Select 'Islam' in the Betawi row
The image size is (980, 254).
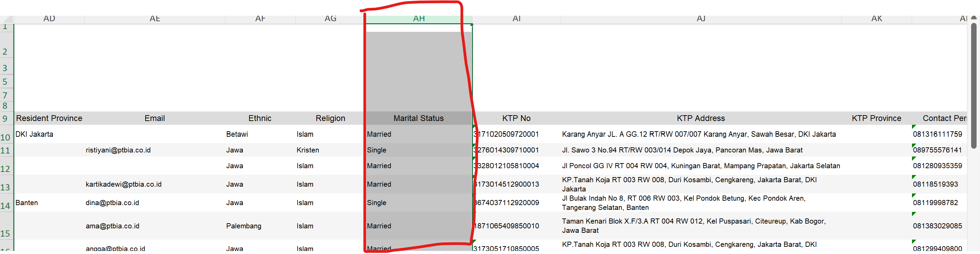click(x=330, y=134)
